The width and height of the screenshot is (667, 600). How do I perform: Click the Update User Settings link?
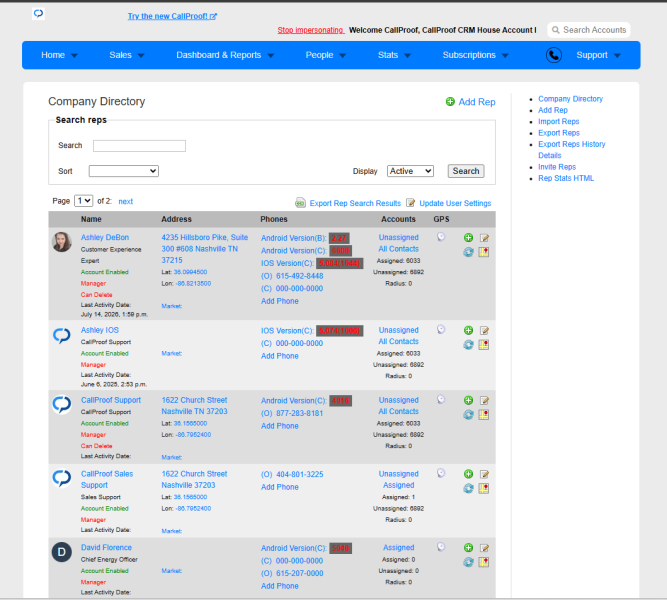click(455, 203)
